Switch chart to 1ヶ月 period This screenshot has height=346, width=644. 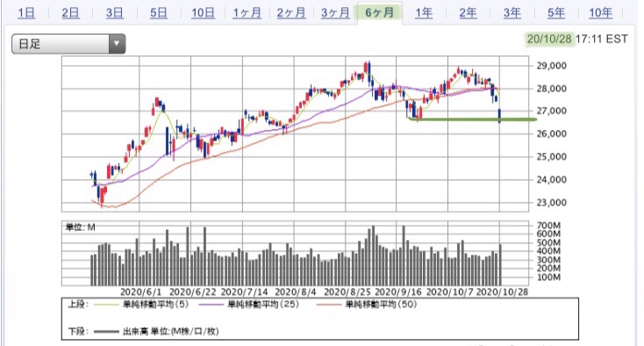[247, 13]
